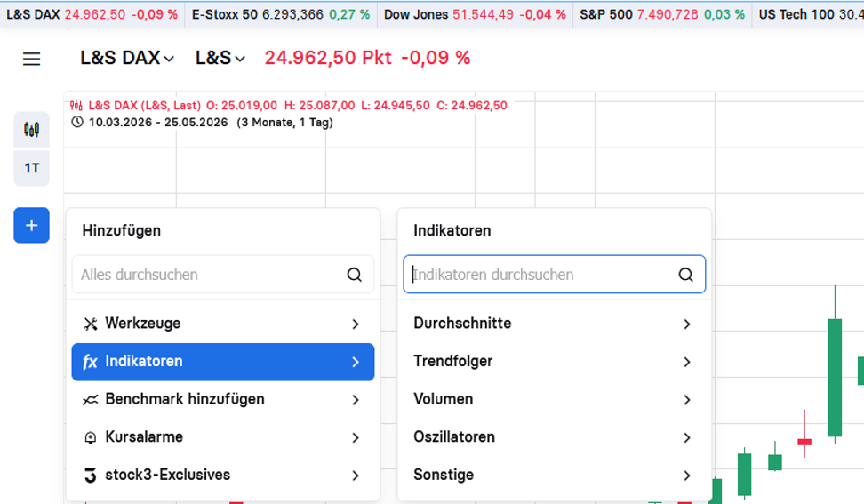
Task: Expand the Durchschnitte indicator category
Action: pyautogui.click(x=553, y=324)
